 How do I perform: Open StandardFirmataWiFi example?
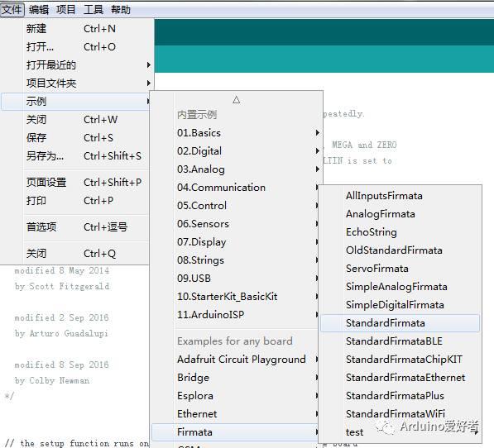(400, 414)
